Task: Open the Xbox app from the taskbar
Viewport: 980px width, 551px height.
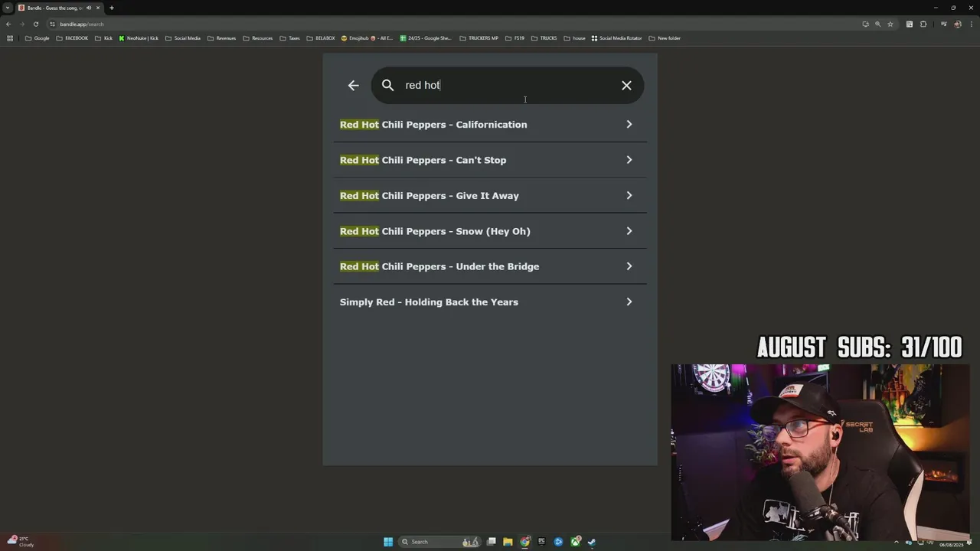Action: (575, 542)
